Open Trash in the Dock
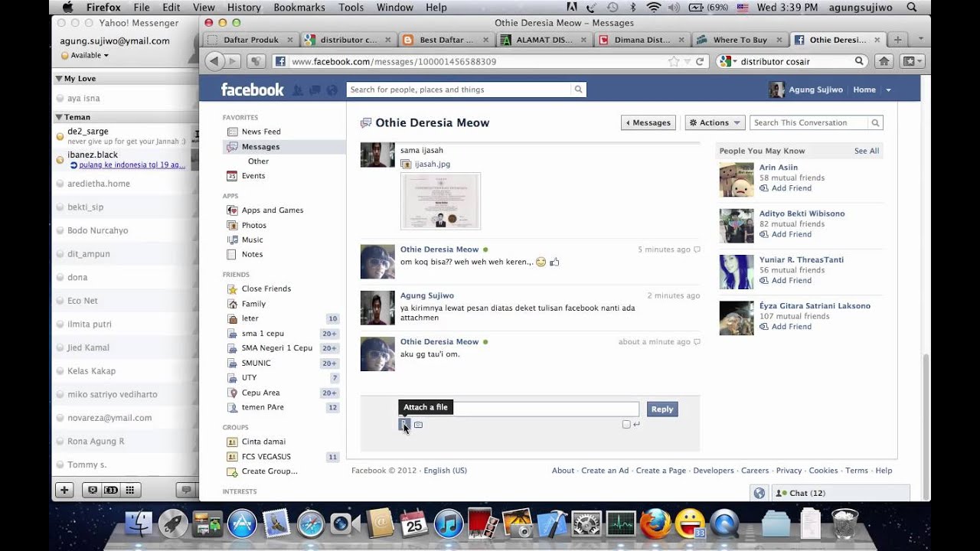Viewport: 980px width, 551px height. coord(845,524)
